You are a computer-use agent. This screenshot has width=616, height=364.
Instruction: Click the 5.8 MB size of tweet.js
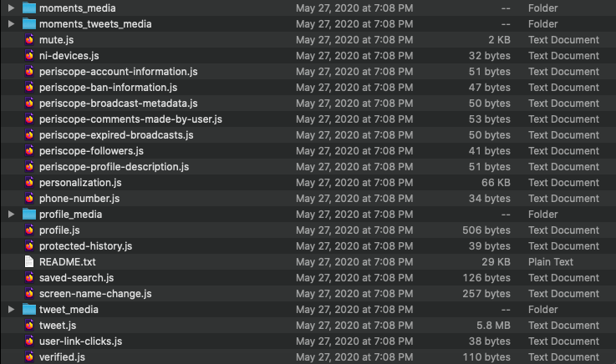[492, 326]
